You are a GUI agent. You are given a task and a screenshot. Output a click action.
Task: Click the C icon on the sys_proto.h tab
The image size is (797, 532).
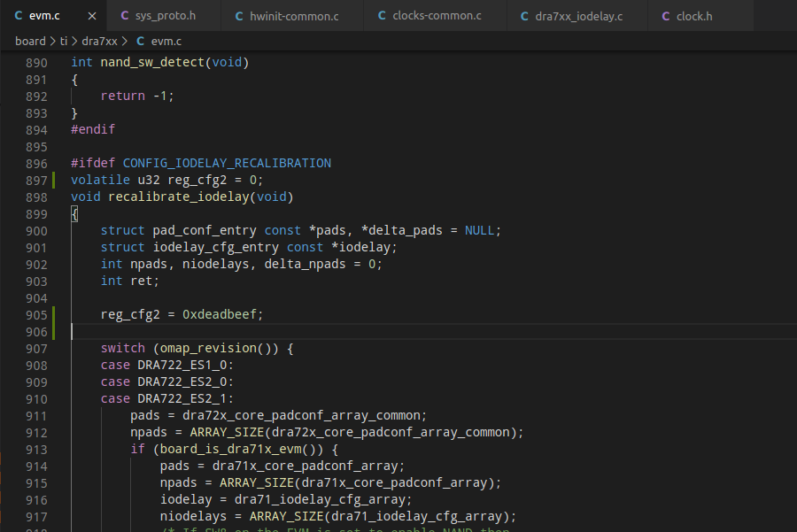click(x=125, y=16)
